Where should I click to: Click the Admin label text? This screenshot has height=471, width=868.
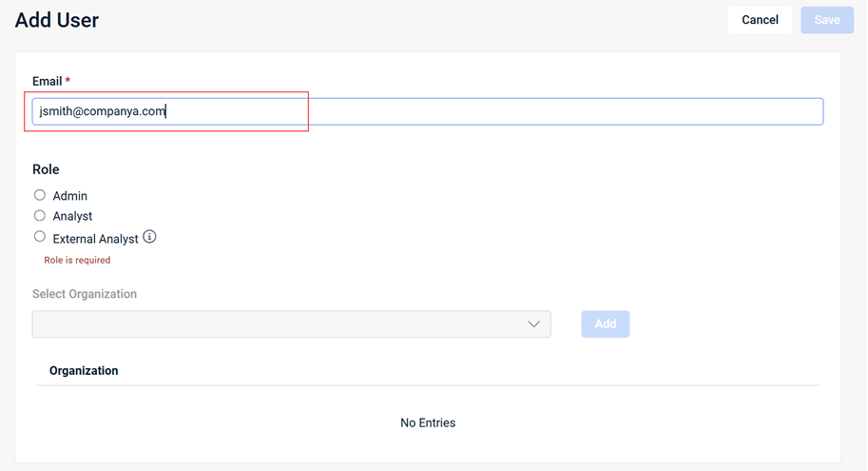[x=70, y=196]
